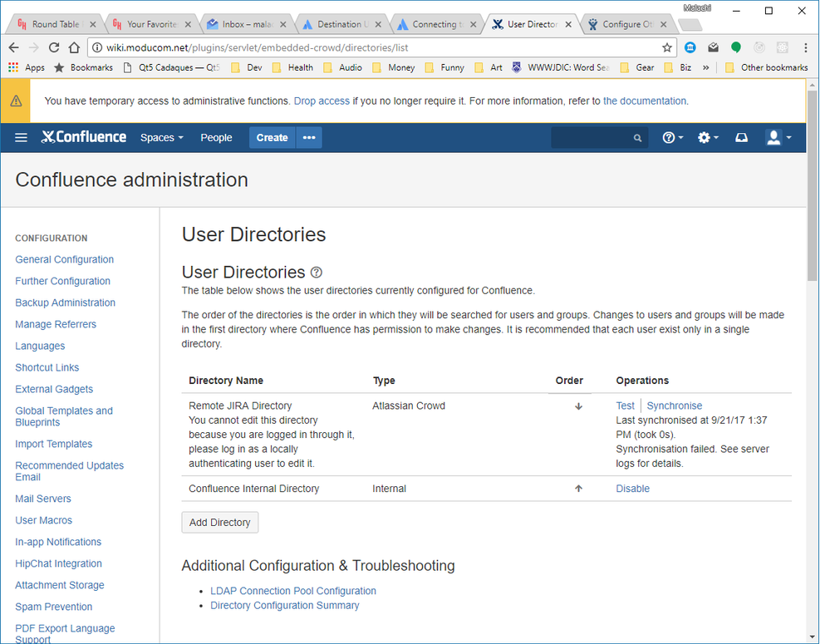The image size is (830, 644).
Task: Show more bookmarks with the chevron
Action: [x=705, y=68]
